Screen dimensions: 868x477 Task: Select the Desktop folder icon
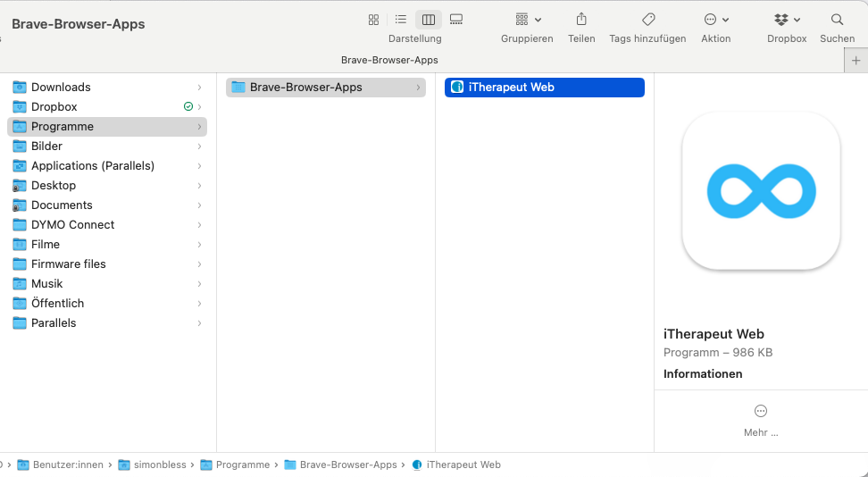(x=20, y=186)
